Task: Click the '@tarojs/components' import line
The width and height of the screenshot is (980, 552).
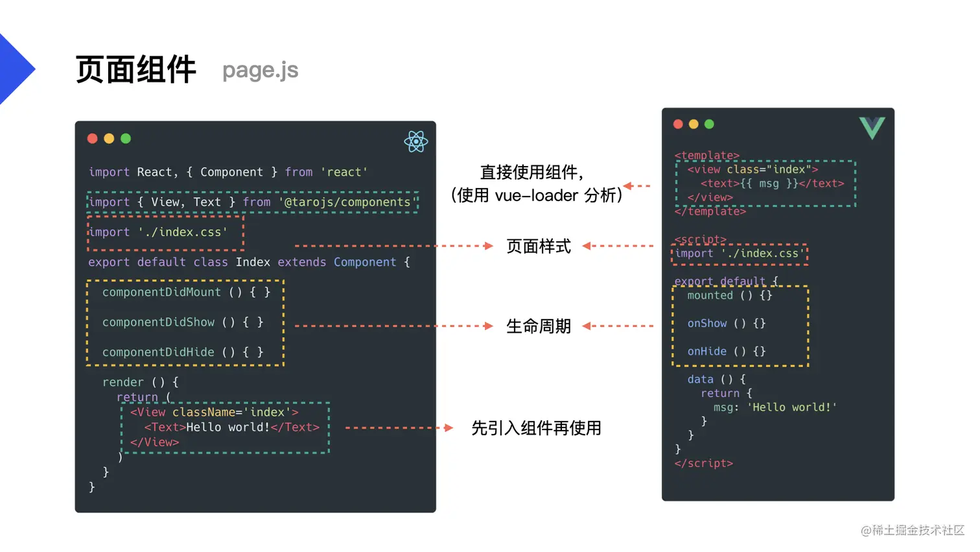Action: click(253, 202)
